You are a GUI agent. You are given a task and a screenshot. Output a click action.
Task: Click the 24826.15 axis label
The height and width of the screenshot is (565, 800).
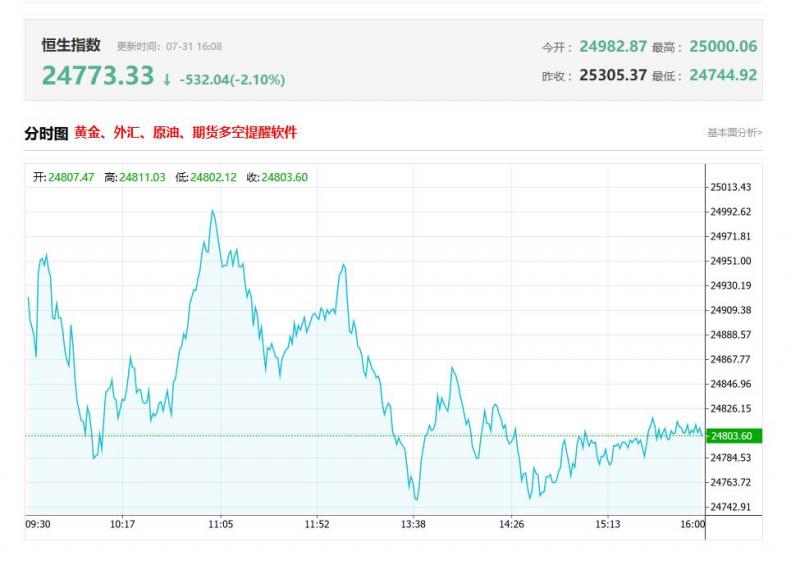tap(731, 408)
